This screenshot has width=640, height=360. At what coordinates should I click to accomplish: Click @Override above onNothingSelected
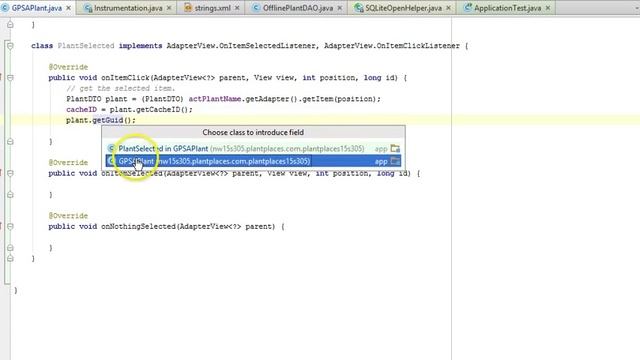[68, 216]
